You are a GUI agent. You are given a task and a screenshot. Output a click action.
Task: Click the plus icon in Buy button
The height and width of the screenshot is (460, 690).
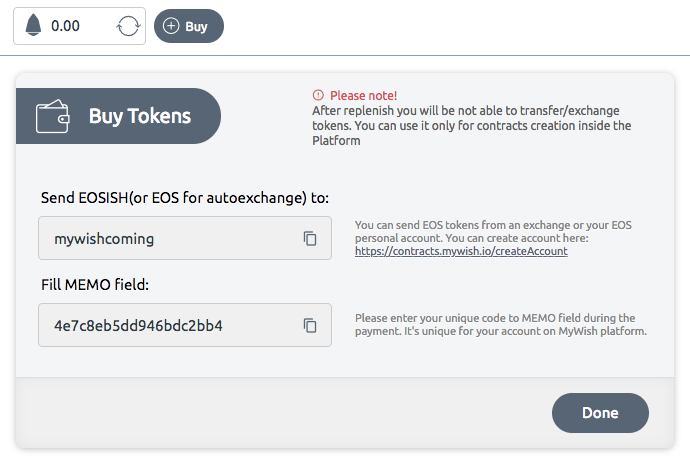pos(171,26)
